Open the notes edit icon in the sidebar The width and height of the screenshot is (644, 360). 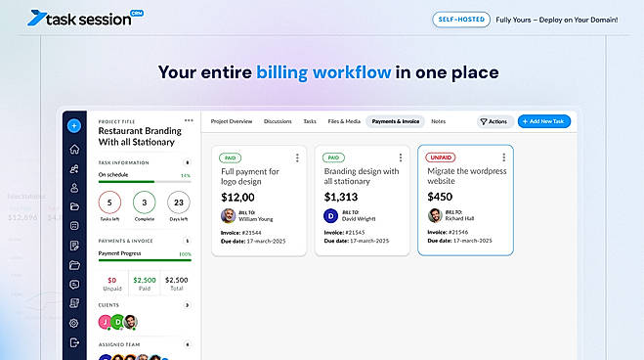[x=74, y=246]
